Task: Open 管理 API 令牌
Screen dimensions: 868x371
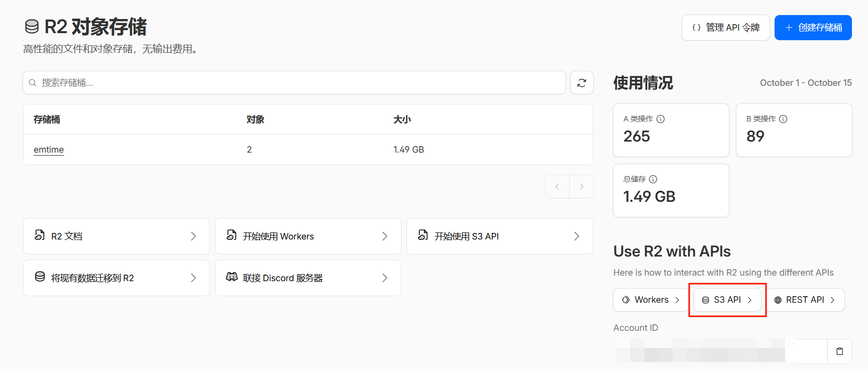Action: pos(725,28)
